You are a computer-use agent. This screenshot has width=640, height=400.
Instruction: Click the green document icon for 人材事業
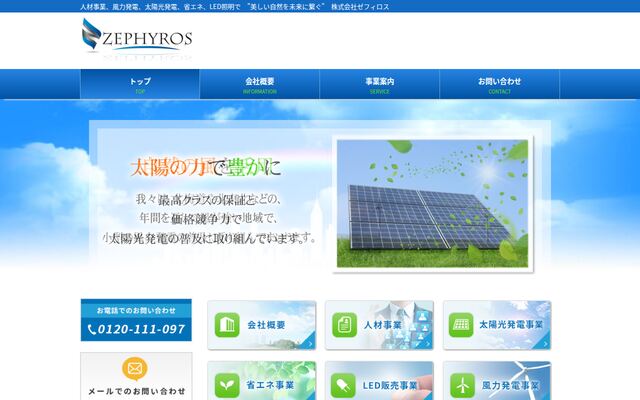[344, 325]
